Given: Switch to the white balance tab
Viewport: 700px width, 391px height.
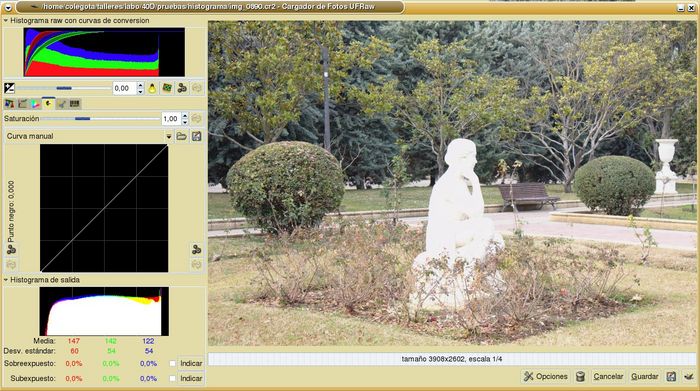Looking at the screenshot, I should [9, 104].
